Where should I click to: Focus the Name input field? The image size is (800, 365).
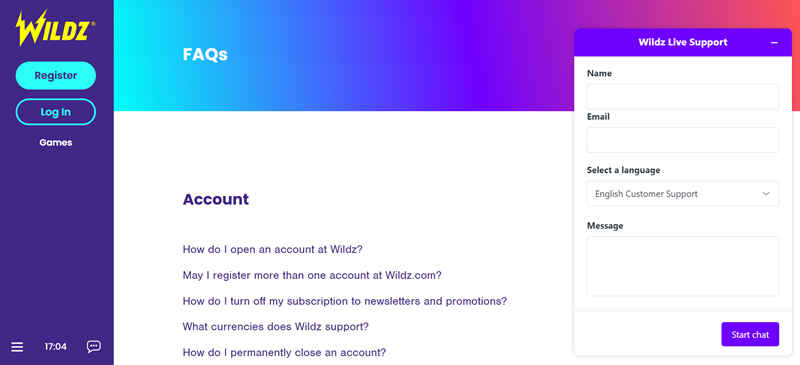coord(683,97)
